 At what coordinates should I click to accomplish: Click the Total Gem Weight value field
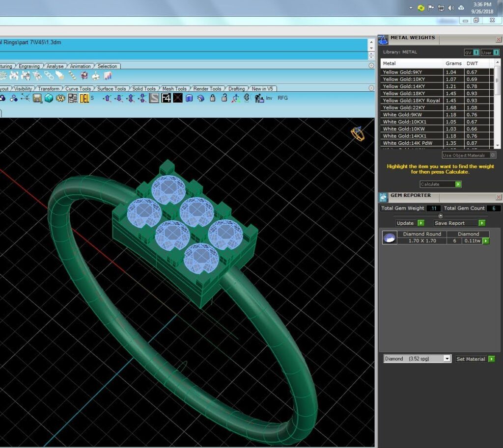pos(433,208)
